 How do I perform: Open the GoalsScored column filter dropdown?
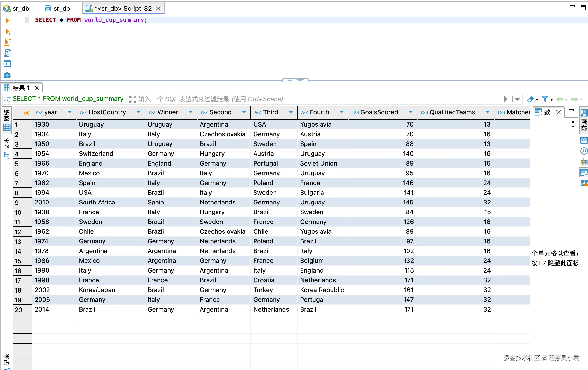410,112
